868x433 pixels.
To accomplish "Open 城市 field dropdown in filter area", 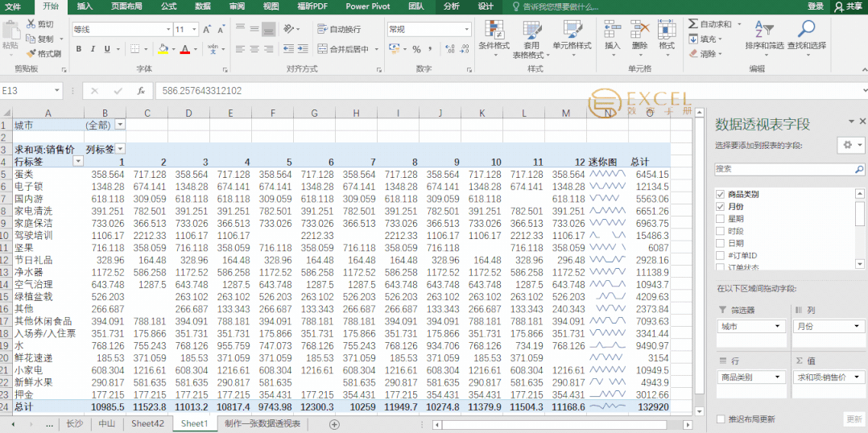I will 779,326.
